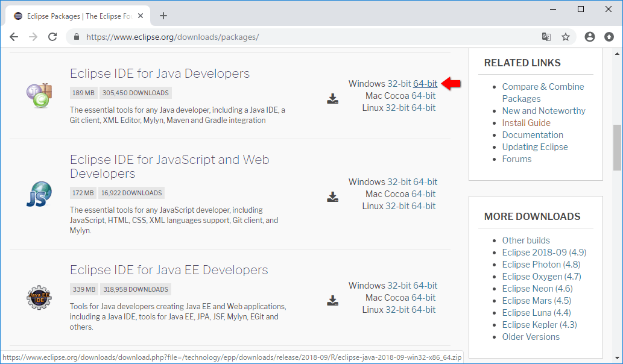Image resolution: width=623 pixels, height=364 pixels.
Task: Maximize the browser window
Action: pos(581,8)
